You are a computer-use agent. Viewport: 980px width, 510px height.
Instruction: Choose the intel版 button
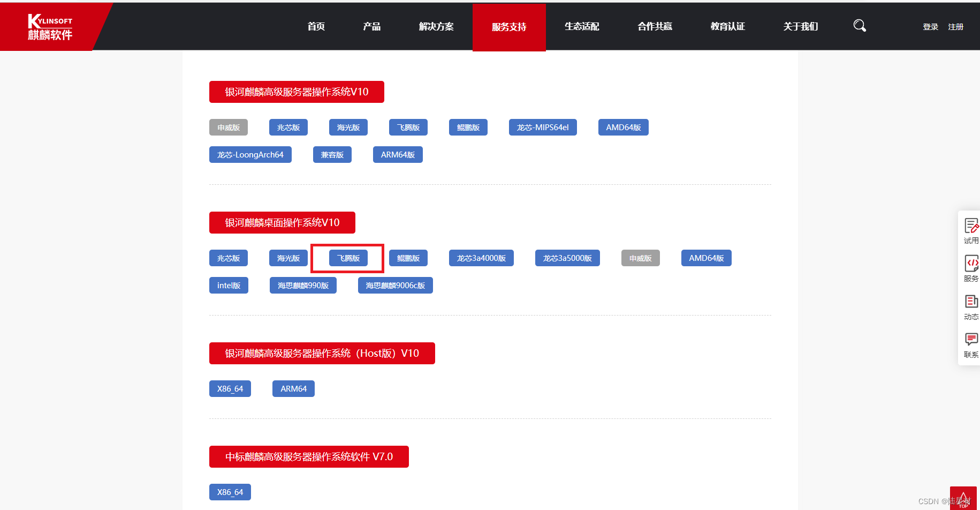pos(229,286)
